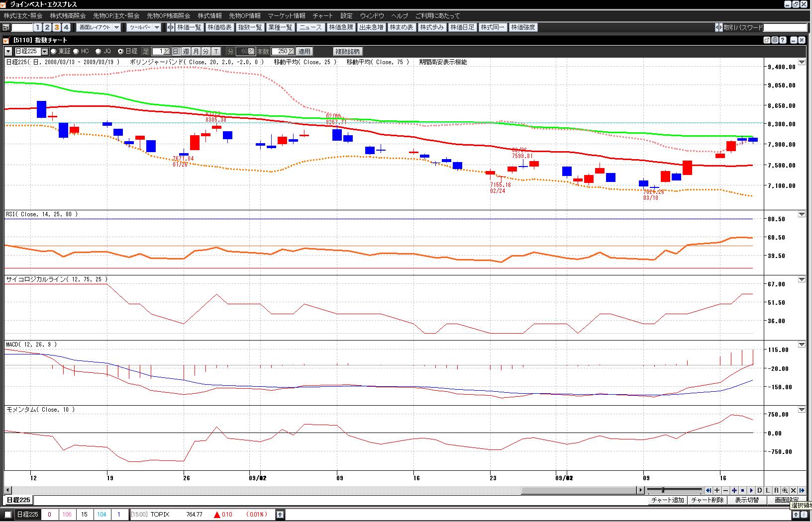Click the X icon in chart control strip
Image resolution: width=812 pixels, height=522 pixels.
tap(794, 490)
